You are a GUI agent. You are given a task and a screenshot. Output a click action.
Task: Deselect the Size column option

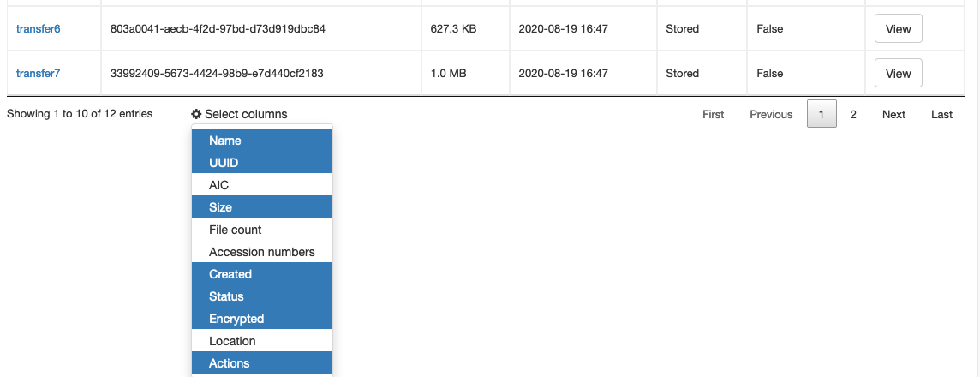(261, 207)
